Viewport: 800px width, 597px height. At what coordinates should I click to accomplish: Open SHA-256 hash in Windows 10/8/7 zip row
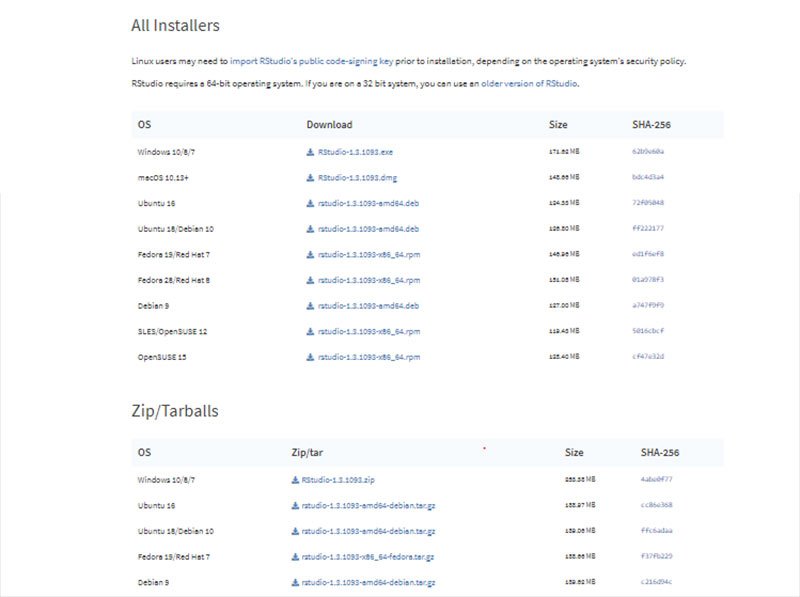(657, 479)
